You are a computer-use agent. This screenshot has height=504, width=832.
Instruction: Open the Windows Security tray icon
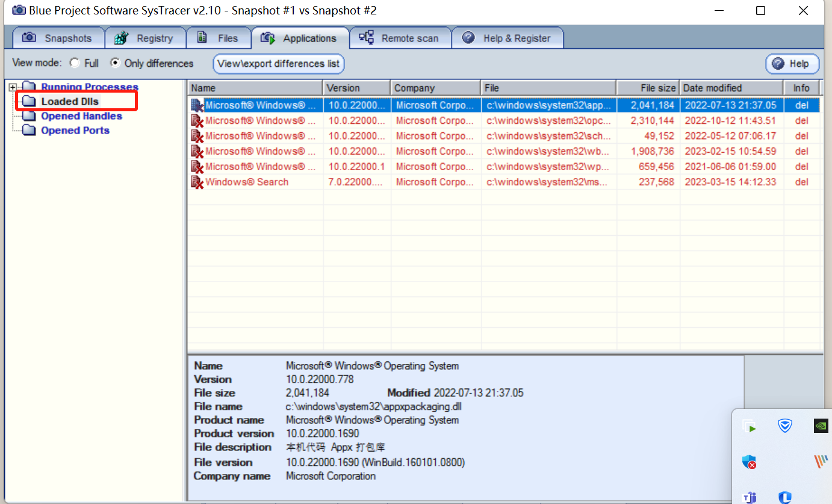point(750,462)
